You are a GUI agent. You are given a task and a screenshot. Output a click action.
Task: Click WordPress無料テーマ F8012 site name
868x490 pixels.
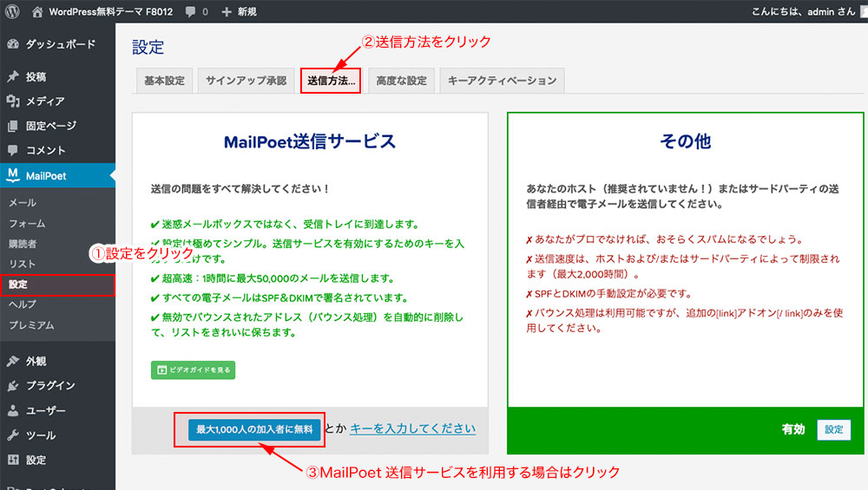tap(111, 11)
